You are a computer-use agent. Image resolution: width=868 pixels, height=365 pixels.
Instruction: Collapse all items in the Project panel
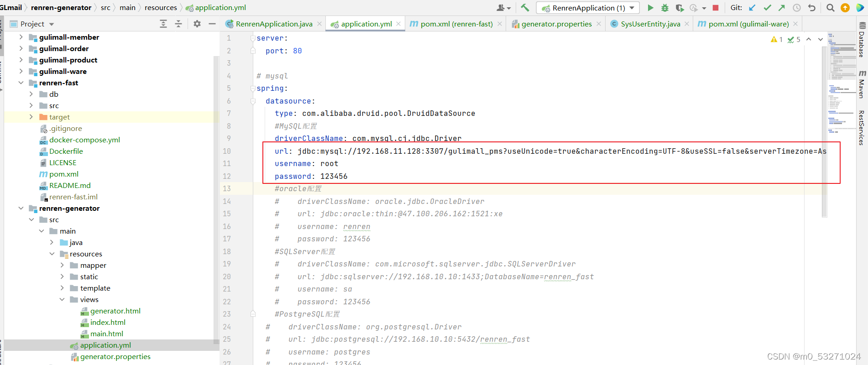[178, 24]
